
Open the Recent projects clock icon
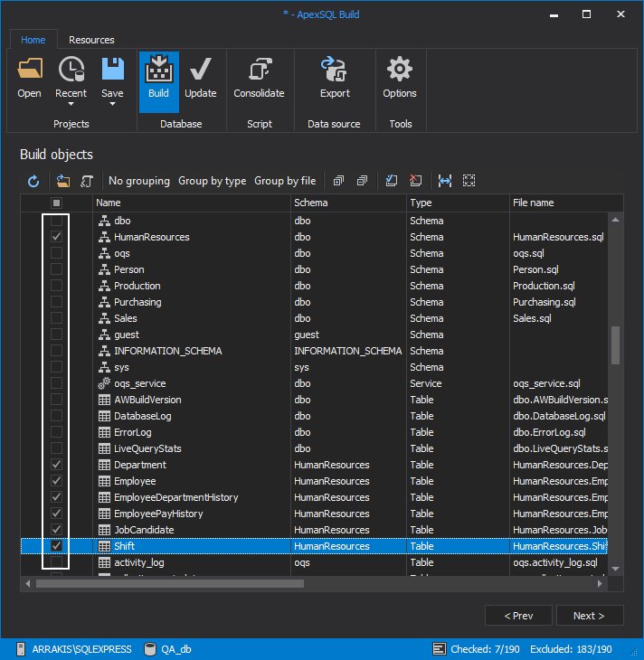point(71,69)
